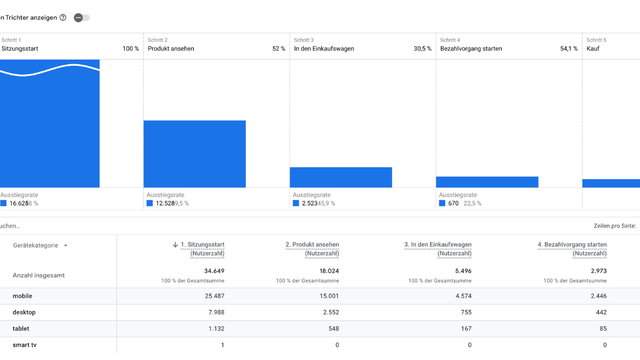640x360 pixels.
Task: Click the search field in the table toolbar
Action: pyautogui.click(x=10, y=226)
